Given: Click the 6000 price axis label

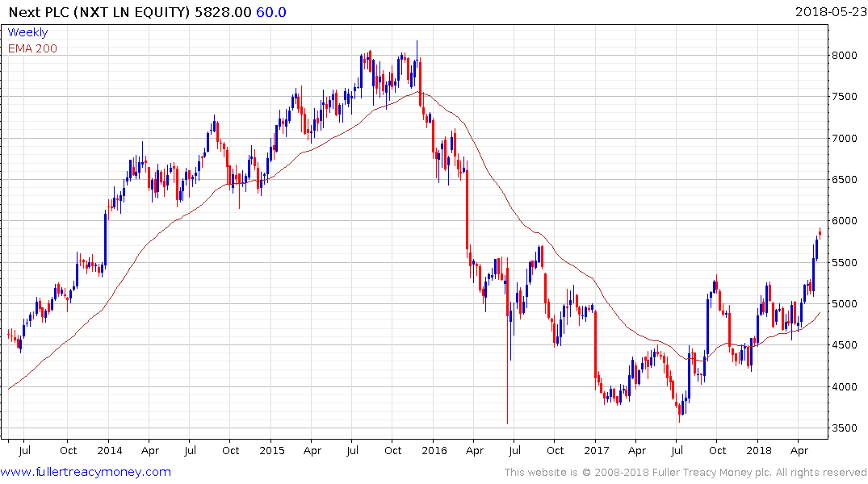Looking at the screenshot, I should (x=845, y=221).
